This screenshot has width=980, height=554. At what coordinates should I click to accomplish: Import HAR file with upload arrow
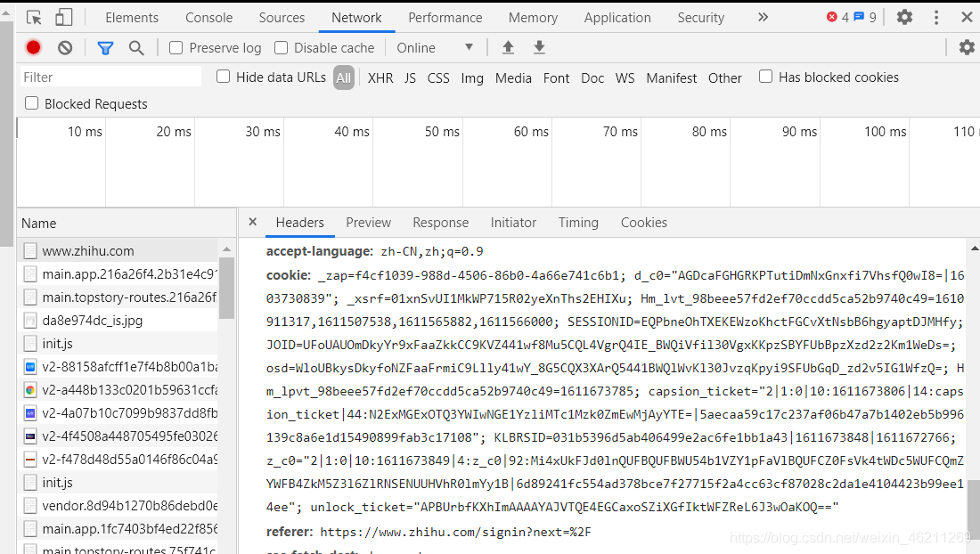pos(508,47)
